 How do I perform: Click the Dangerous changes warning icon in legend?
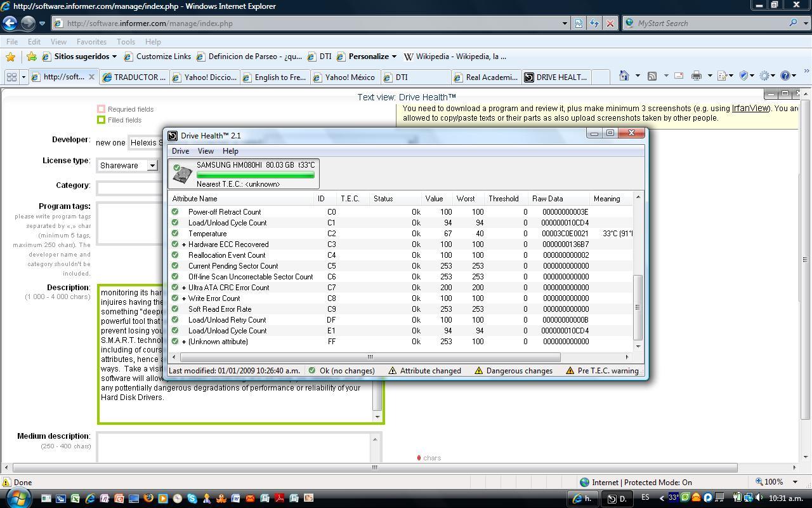[x=479, y=371]
